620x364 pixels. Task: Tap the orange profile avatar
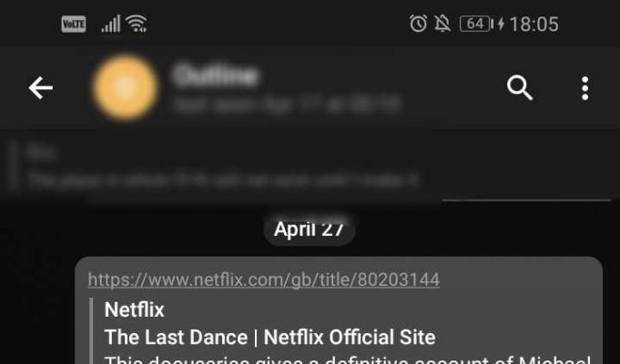pyautogui.click(x=126, y=87)
